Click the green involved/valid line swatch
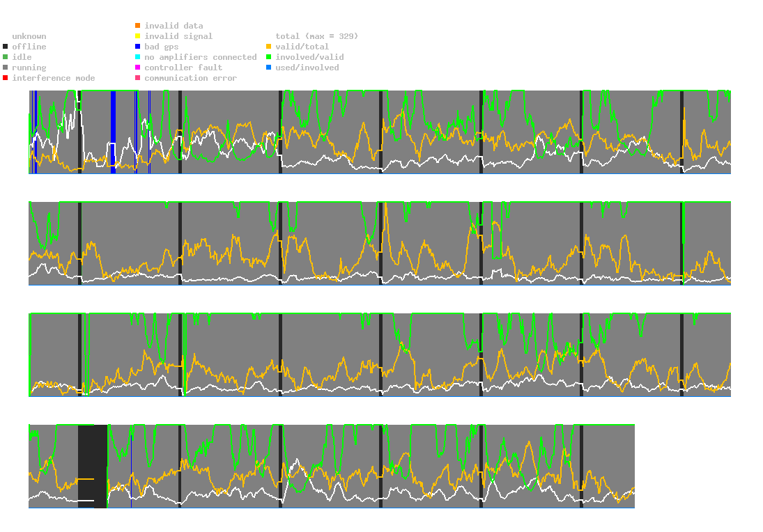This screenshot has width=763, height=532. tap(269, 57)
